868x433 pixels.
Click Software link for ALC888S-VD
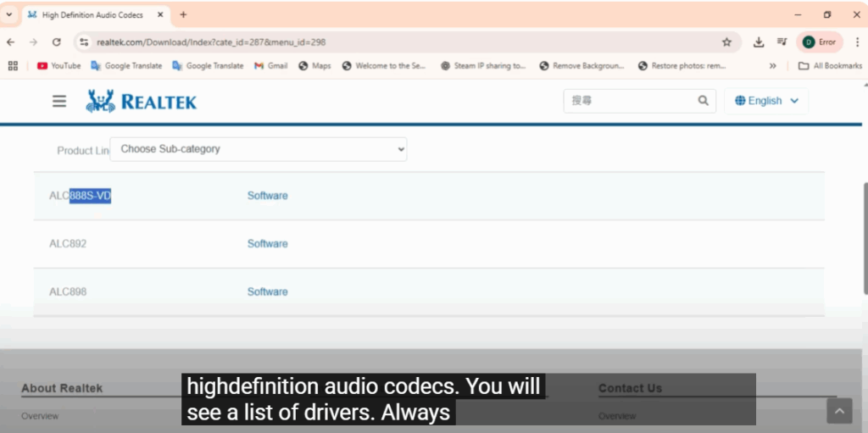267,196
